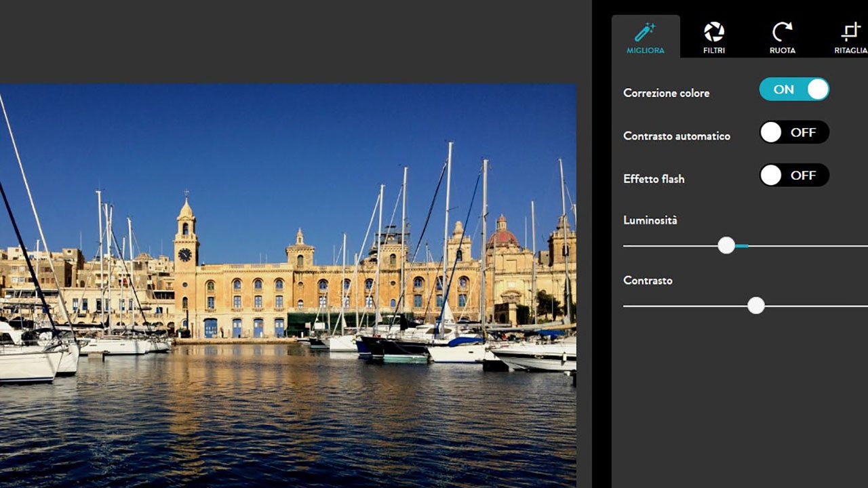
Task: Turn on the Effetto flash switch
Action: (x=794, y=176)
